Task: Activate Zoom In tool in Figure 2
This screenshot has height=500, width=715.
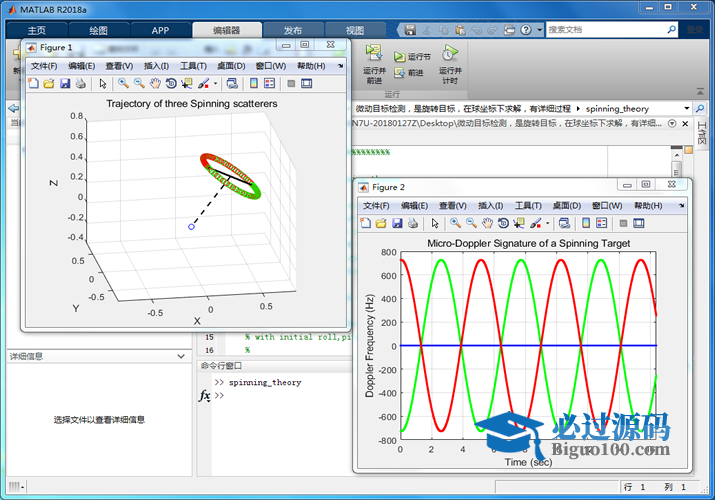Action: [456, 223]
